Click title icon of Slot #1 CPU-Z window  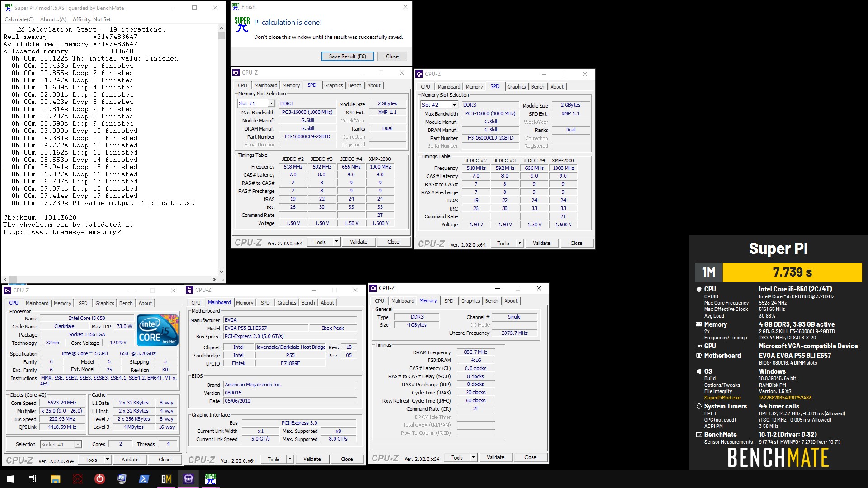[x=236, y=73]
